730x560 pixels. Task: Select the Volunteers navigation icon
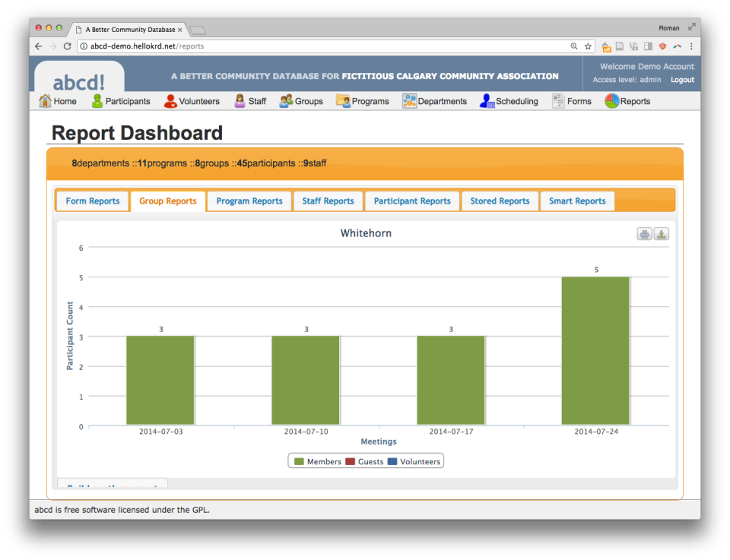pyautogui.click(x=170, y=101)
